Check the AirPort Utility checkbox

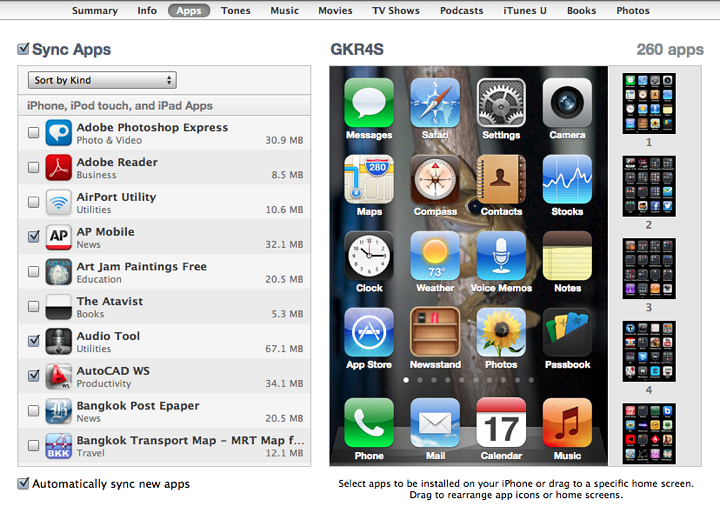34,202
